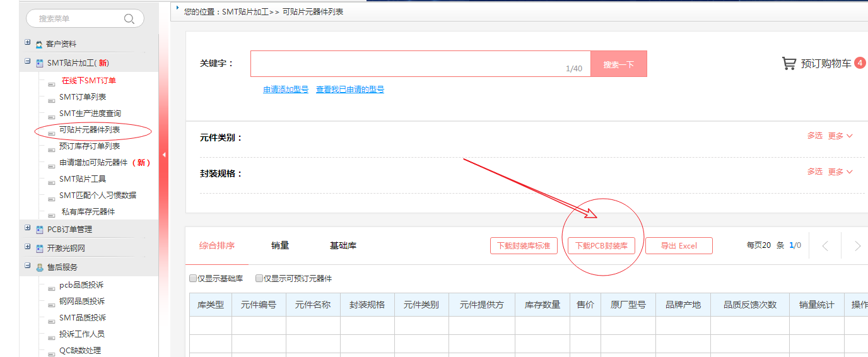Image resolution: width=868 pixels, height=357 pixels.
Task: Go to the next page arrow
Action: [857, 246]
